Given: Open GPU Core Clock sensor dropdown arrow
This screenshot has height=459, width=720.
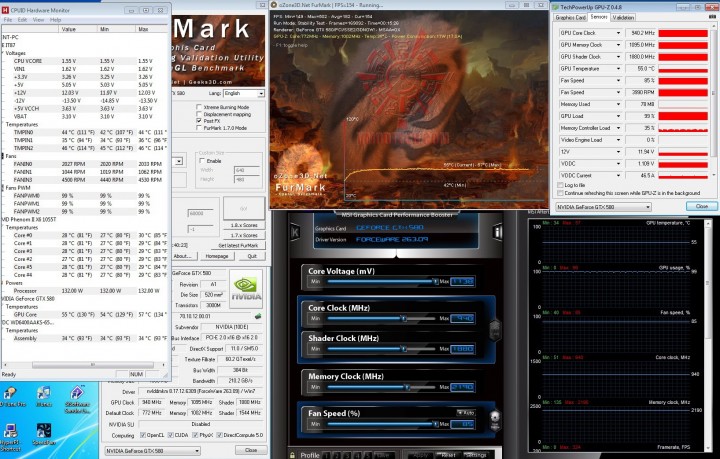Looking at the screenshot, I should [x=618, y=33].
